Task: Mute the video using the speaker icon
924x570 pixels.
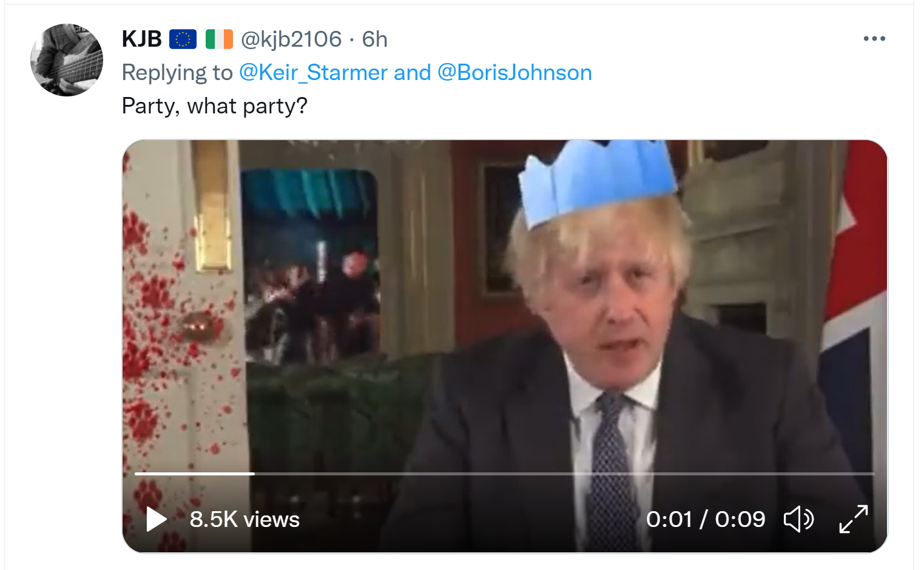Action: [x=798, y=519]
